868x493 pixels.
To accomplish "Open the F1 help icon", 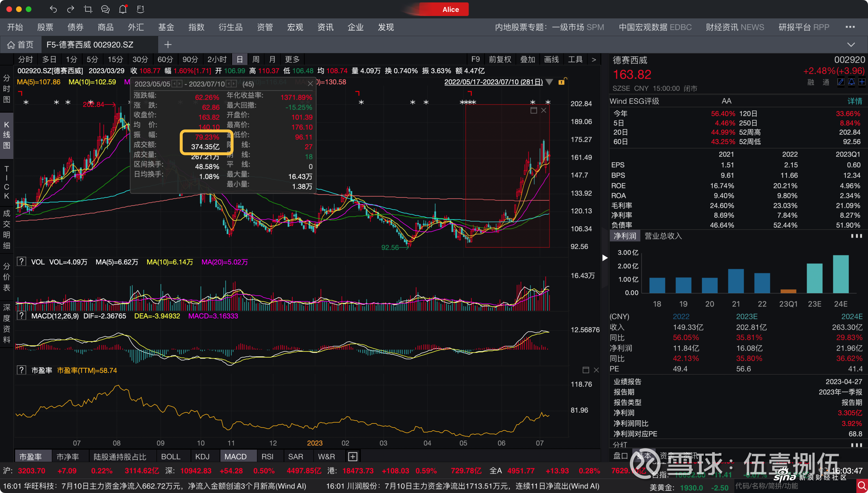I will pyautogui.click(x=140, y=9).
